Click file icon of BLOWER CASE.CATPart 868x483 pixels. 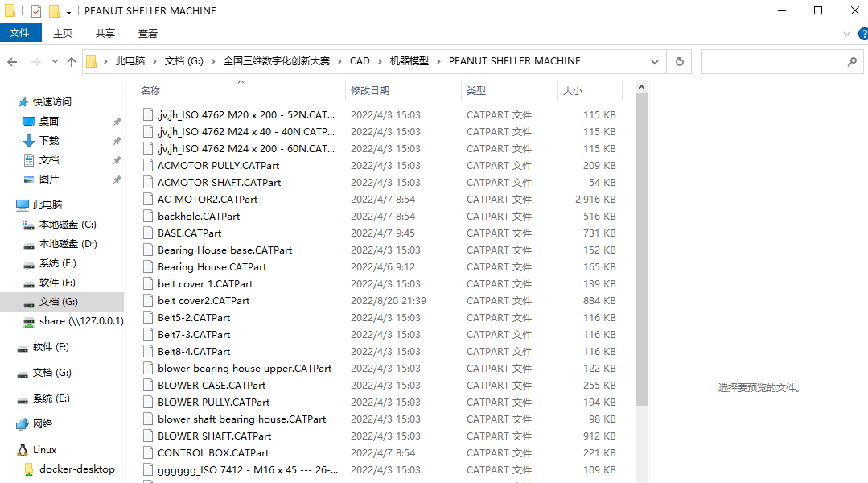(x=148, y=385)
